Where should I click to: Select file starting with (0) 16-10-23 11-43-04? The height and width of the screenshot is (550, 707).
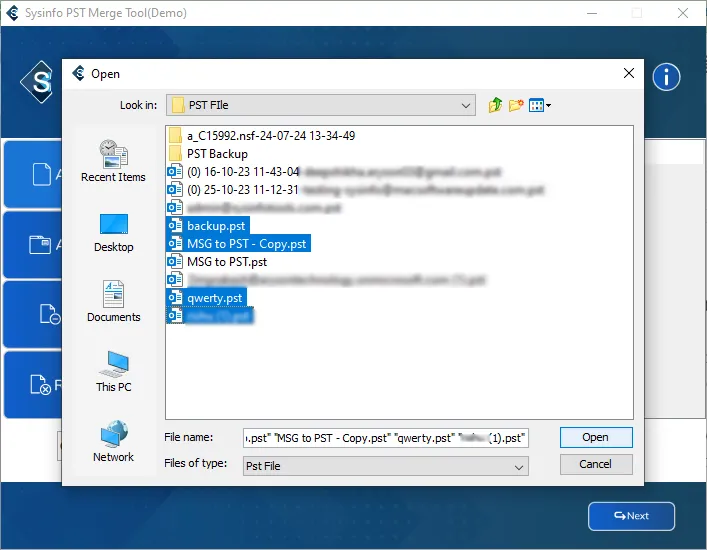coord(334,172)
